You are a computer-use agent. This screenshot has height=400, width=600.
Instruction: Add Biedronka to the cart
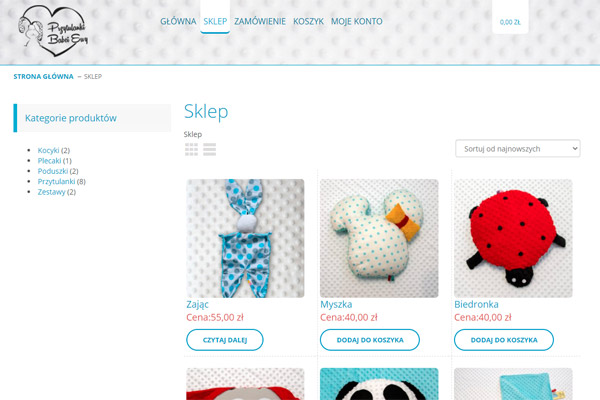tap(504, 340)
